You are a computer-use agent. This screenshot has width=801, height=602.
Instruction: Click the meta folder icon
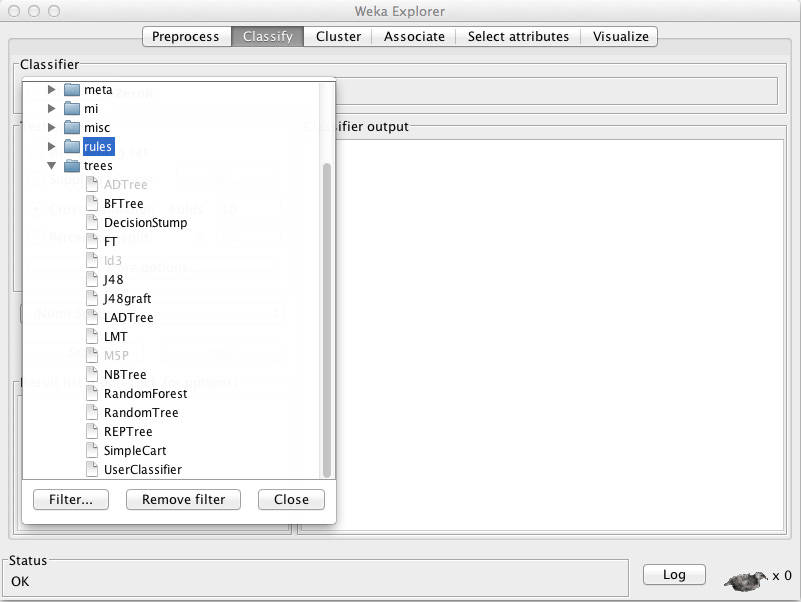72,89
